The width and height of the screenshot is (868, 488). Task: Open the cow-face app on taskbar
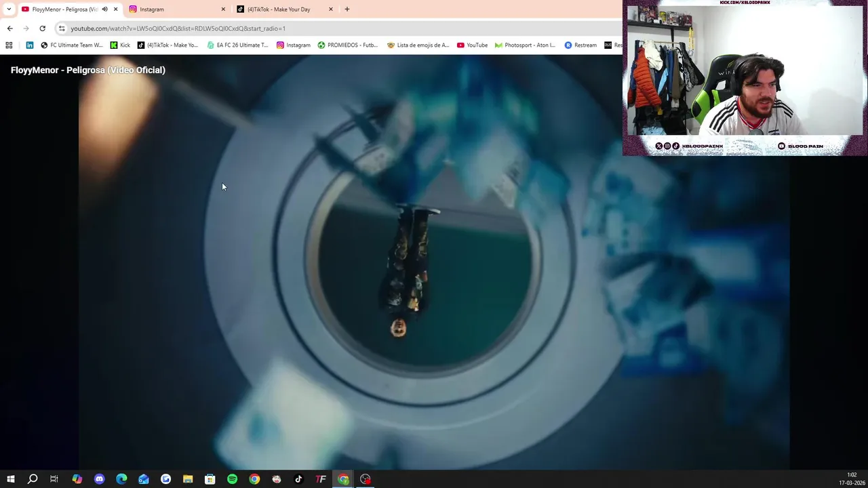coord(276,479)
